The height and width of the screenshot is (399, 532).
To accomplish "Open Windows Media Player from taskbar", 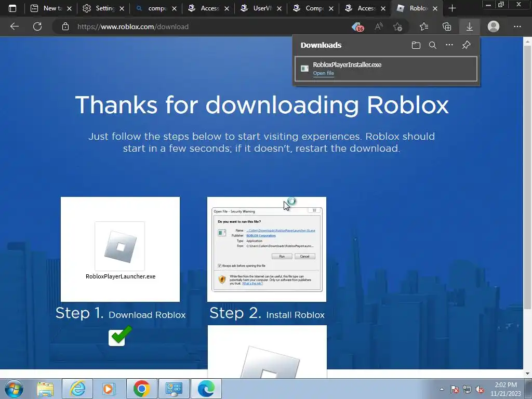I will point(109,389).
